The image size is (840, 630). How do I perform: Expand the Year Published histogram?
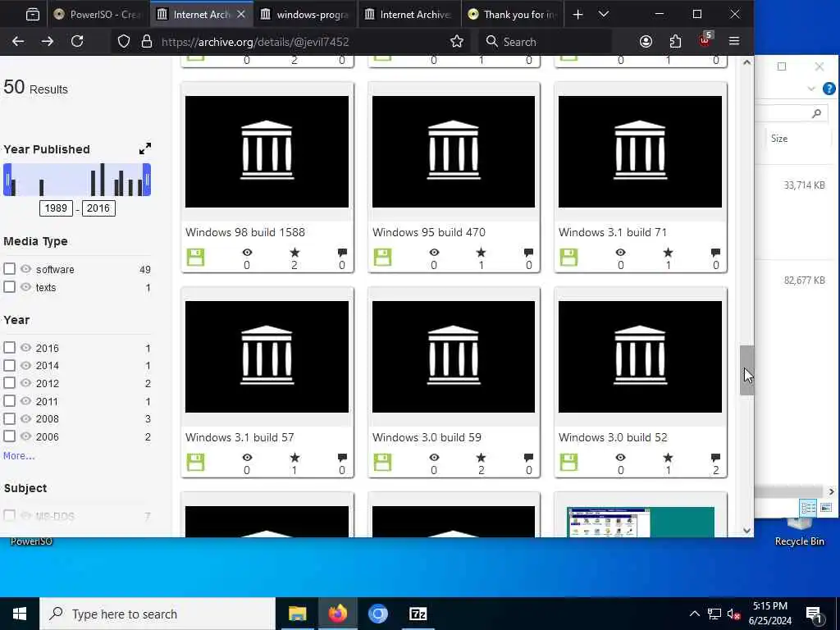click(x=144, y=149)
